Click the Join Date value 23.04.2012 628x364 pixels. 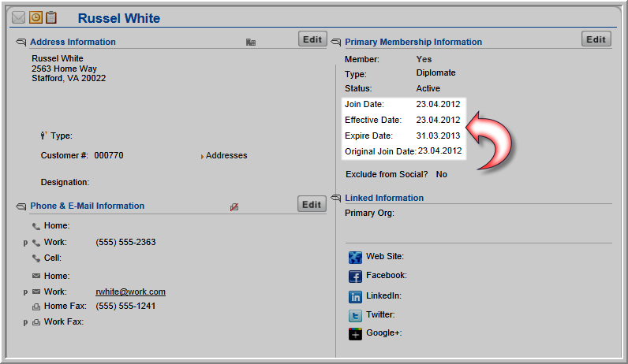[438, 104]
